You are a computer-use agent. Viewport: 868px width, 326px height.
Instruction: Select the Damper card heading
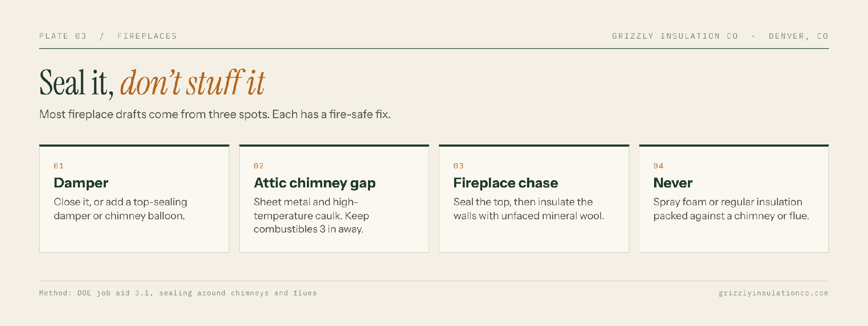click(81, 183)
